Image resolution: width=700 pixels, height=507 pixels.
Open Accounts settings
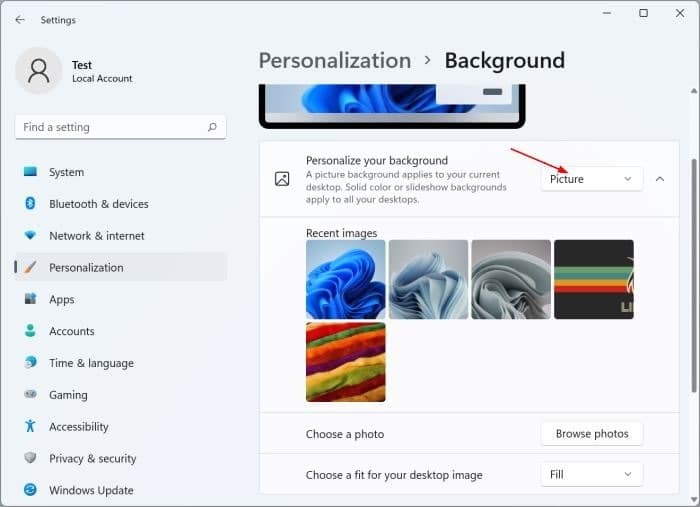[121, 331]
